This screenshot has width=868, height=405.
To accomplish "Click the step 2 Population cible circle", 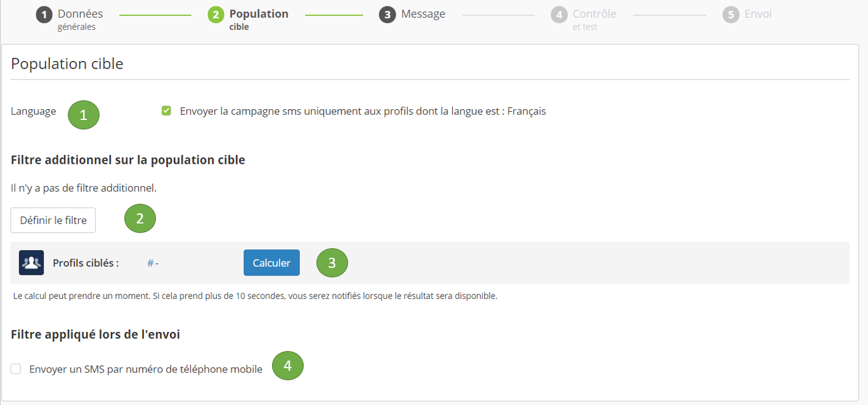I will click(x=216, y=15).
